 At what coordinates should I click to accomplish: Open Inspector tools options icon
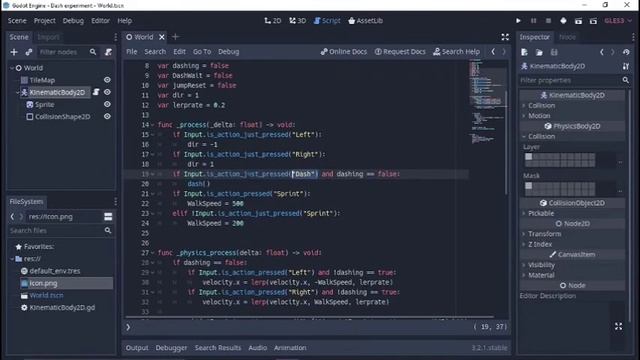coord(626,66)
